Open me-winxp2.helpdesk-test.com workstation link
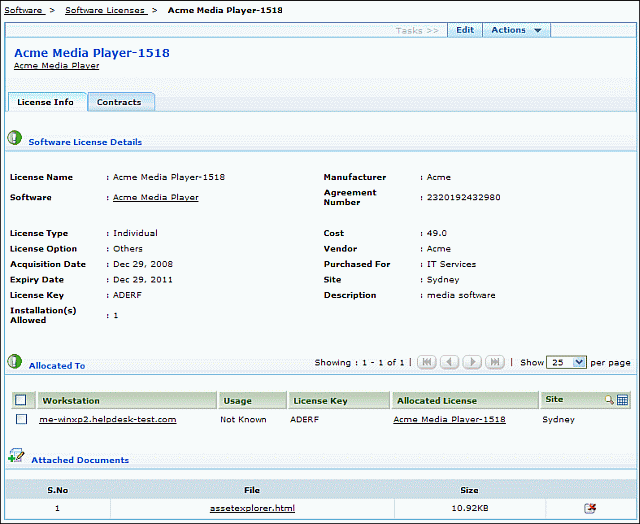Image resolution: width=640 pixels, height=524 pixels. click(x=107, y=419)
